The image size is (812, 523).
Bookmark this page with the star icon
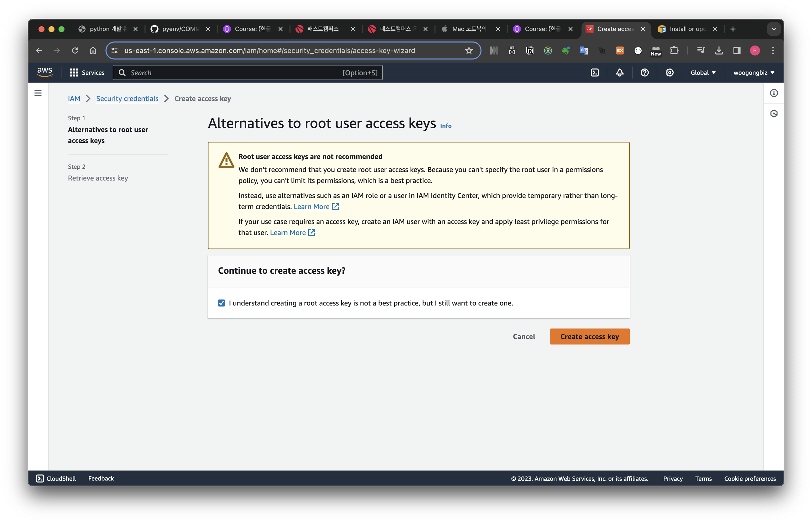(x=469, y=50)
